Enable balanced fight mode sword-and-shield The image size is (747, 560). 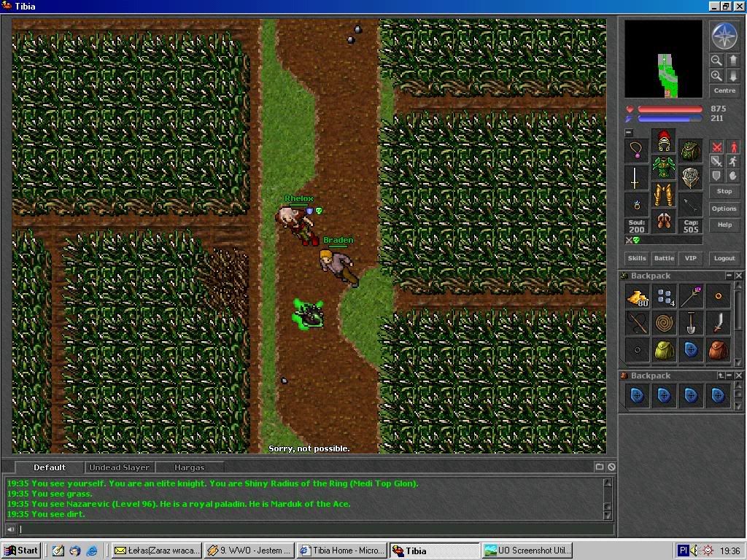coord(716,161)
